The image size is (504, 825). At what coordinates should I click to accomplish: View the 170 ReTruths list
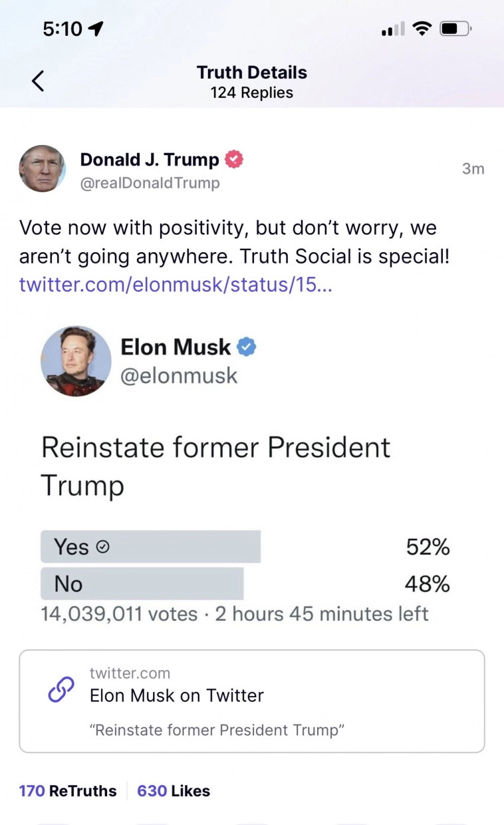pyautogui.click(x=68, y=791)
